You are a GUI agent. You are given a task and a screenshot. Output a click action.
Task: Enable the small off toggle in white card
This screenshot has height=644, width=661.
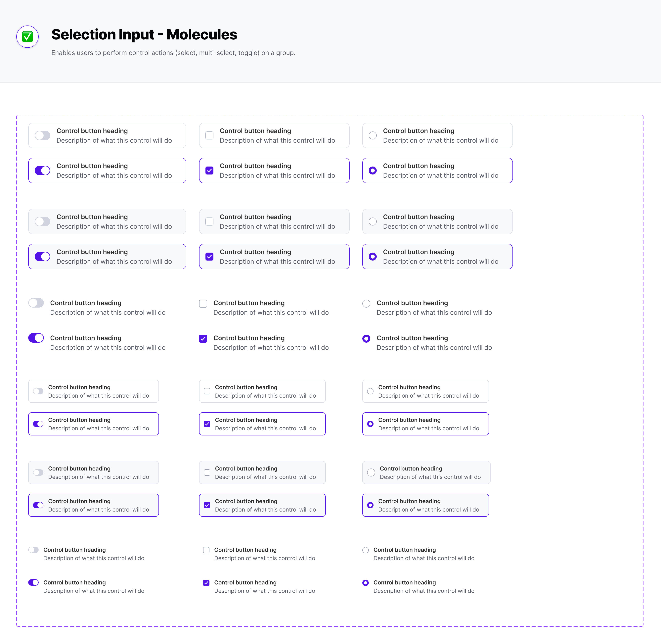click(x=38, y=391)
